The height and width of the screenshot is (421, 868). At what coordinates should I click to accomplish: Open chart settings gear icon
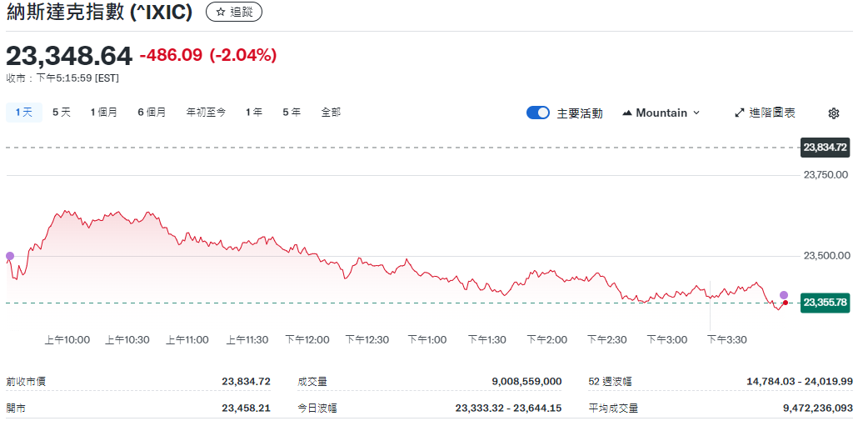[834, 113]
